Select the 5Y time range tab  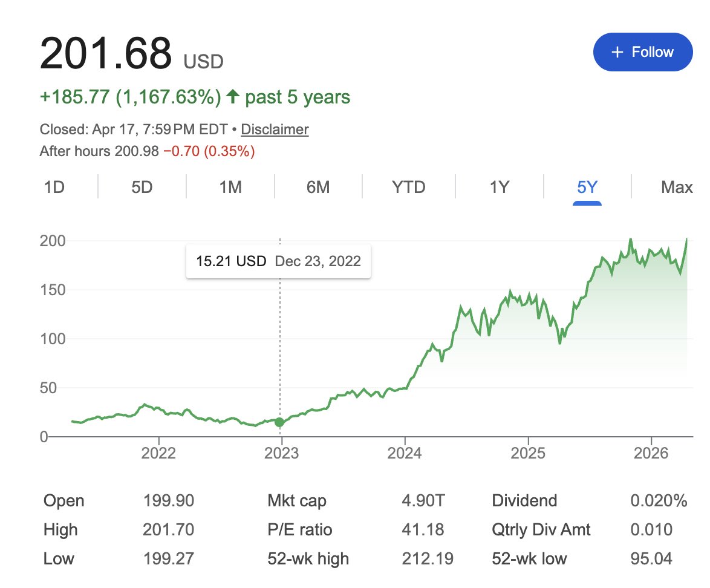(587, 188)
